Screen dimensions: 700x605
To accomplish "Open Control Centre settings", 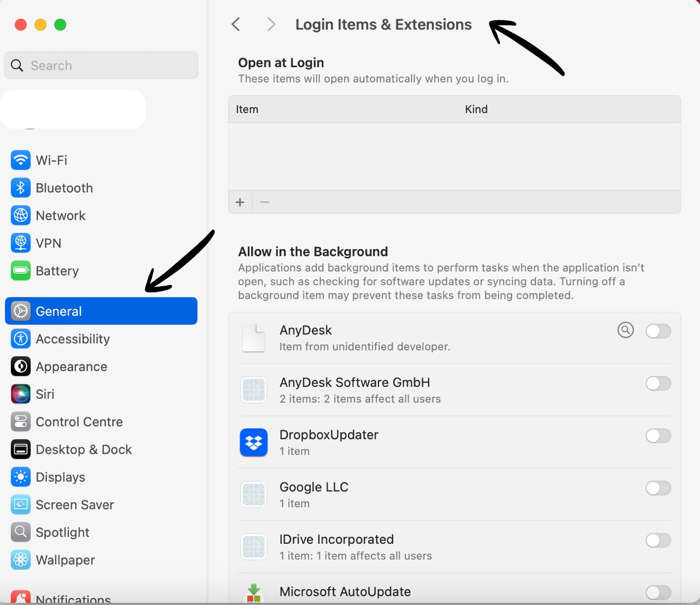I will coord(79,422).
